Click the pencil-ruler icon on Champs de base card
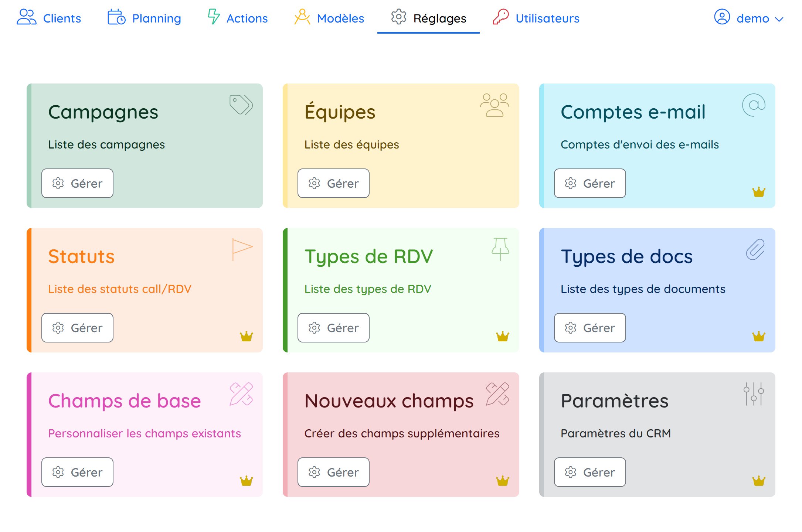 [241, 394]
